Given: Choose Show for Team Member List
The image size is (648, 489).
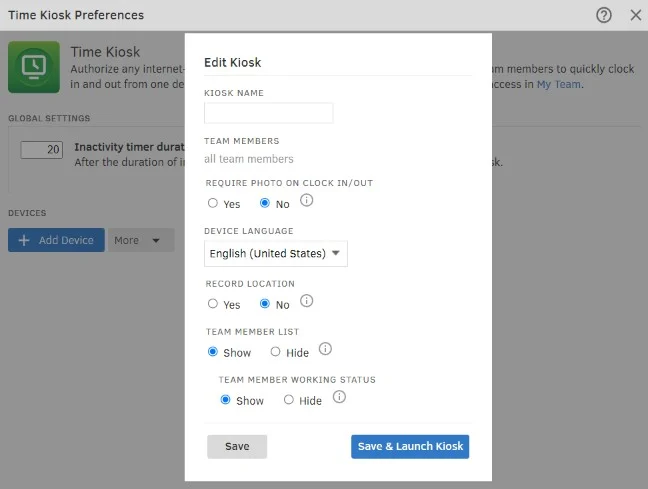Looking at the screenshot, I should [x=213, y=352].
